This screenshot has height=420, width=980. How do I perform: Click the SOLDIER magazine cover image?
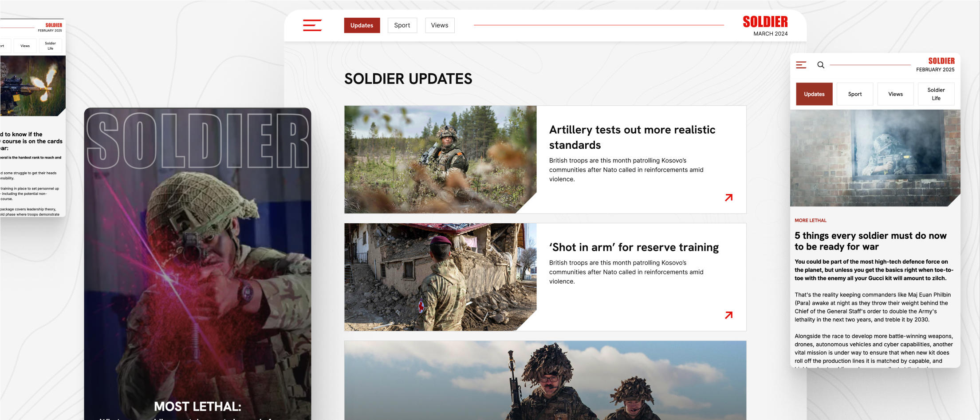[x=197, y=264]
